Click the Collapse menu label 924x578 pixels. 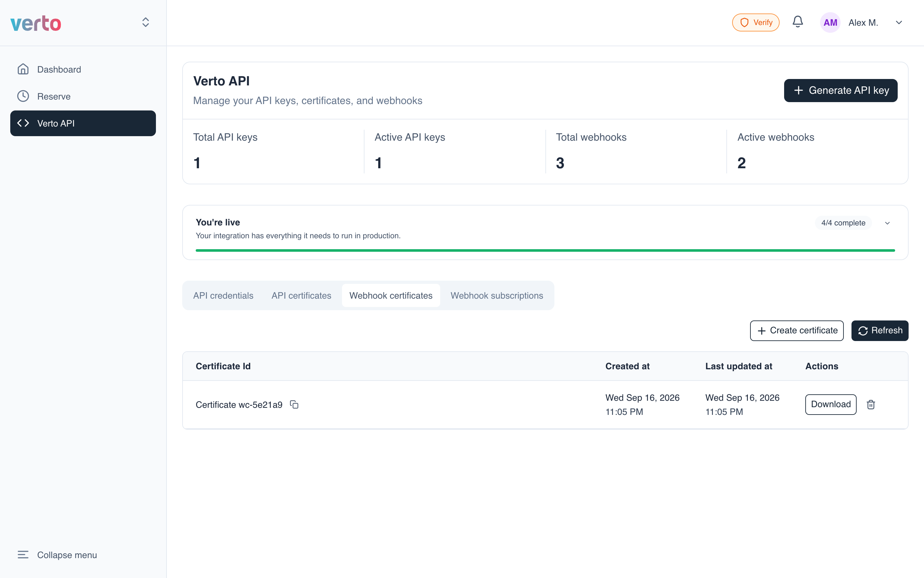point(67,555)
